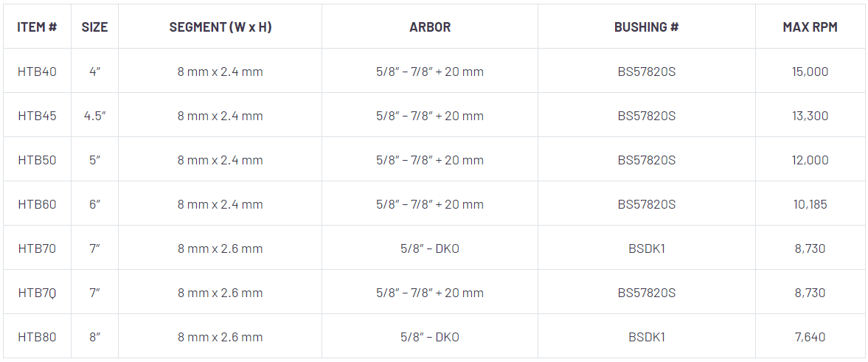Click the MAX RPM column header
Viewport: 868px width, 362px height.
pos(810,27)
